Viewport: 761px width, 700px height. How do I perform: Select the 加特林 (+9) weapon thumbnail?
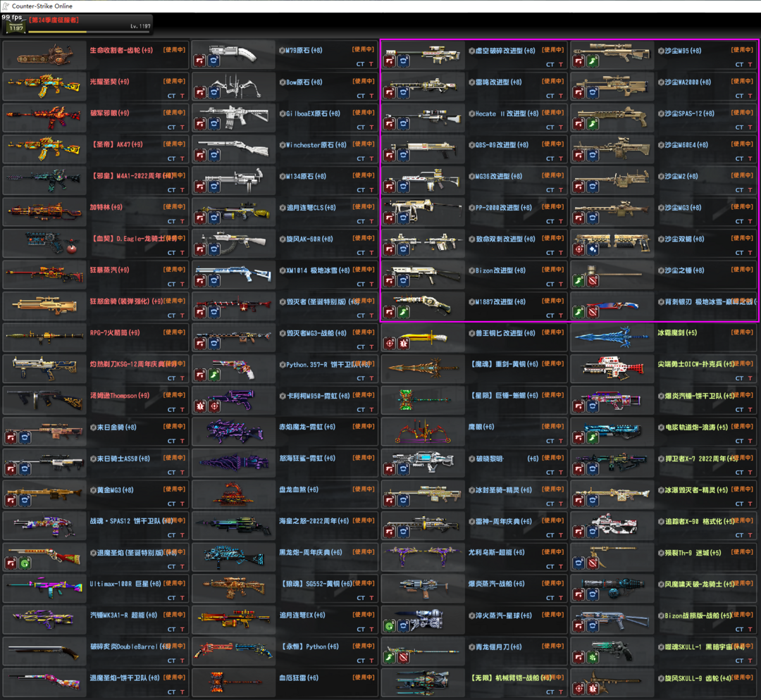44,208
